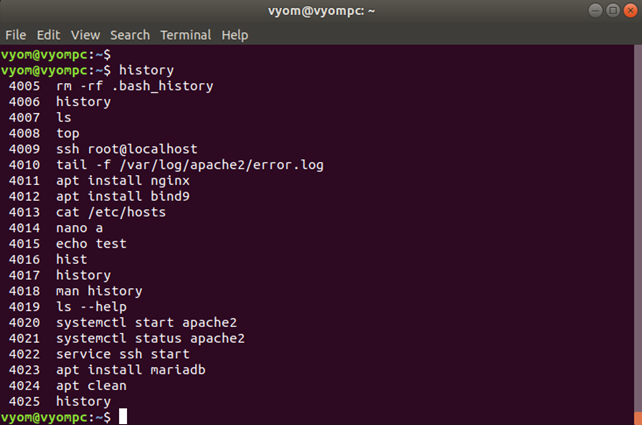Click the terminal cursor at the last prompt
The image size is (642, 425).
click(123, 417)
